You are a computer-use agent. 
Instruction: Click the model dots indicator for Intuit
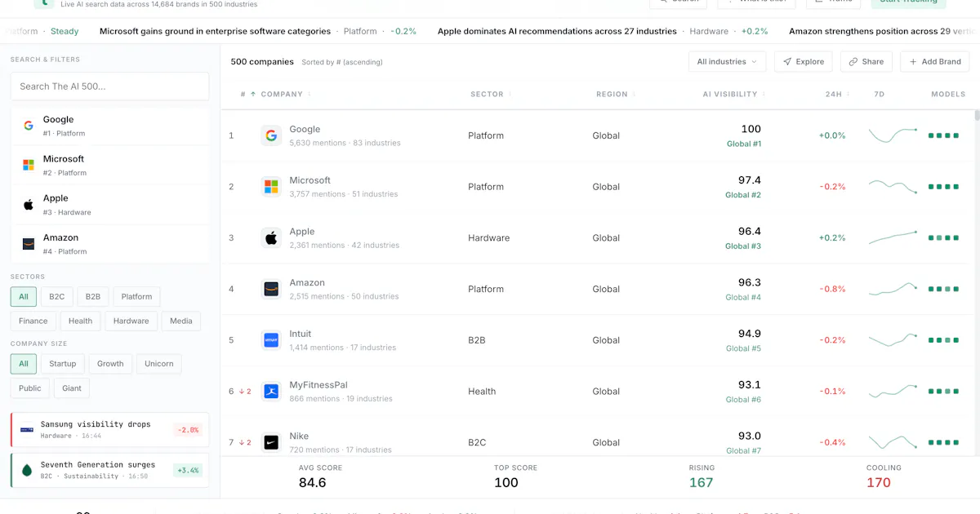click(x=943, y=340)
